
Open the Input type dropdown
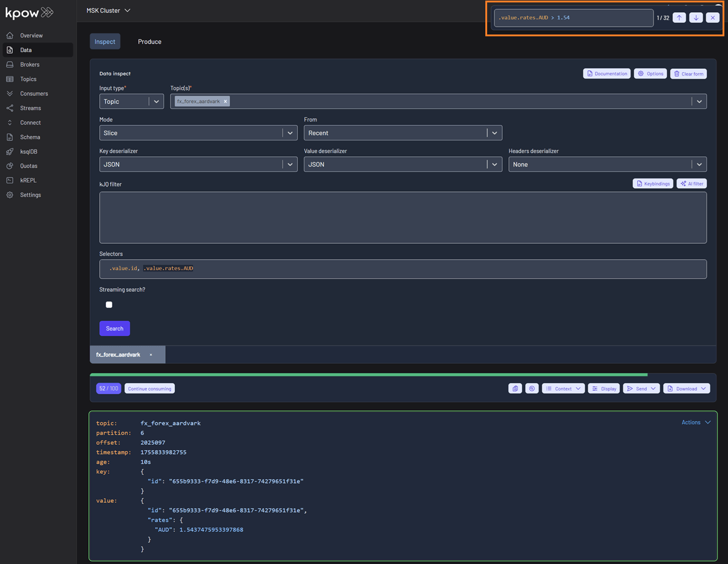pos(131,102)
